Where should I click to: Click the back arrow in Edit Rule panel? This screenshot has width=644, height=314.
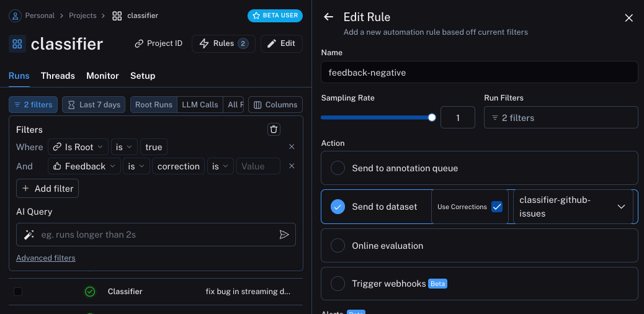[x=329, y=17]
